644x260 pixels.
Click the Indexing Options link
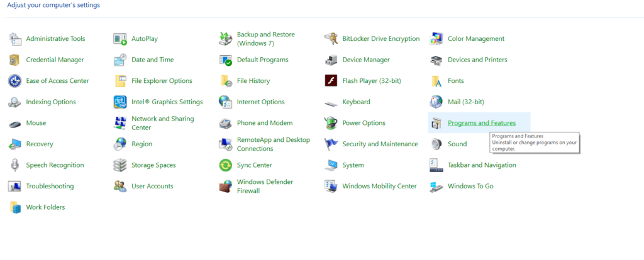(x=51, y=102)
